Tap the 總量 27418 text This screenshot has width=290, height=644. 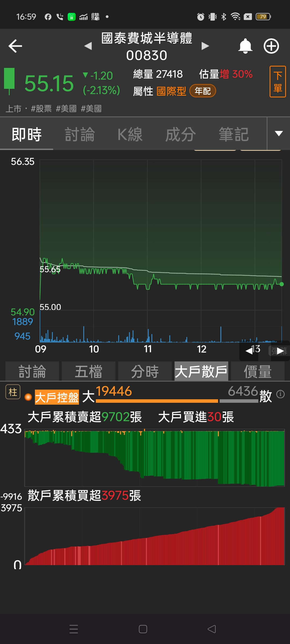click(158, 74)
